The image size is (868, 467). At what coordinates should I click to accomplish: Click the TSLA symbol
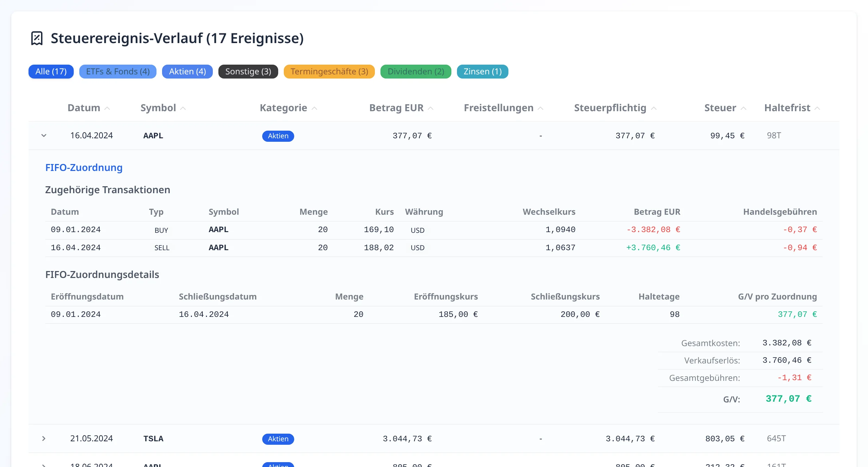153,439
